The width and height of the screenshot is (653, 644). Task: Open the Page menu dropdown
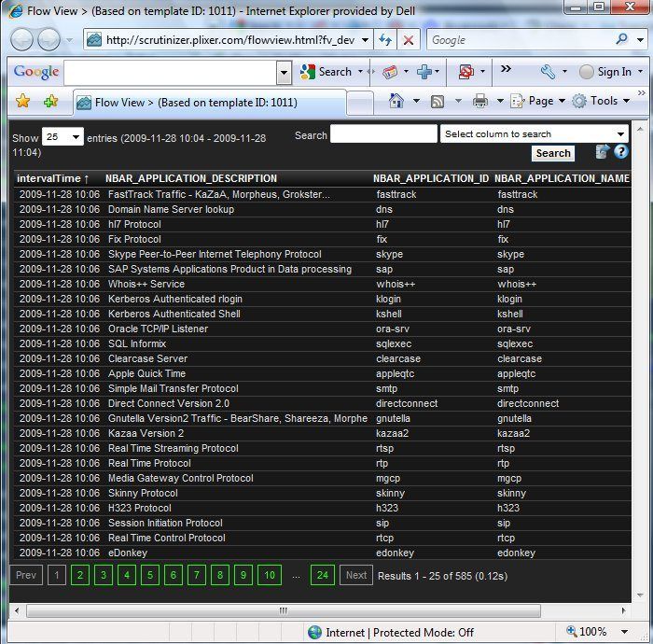point(538,101)
